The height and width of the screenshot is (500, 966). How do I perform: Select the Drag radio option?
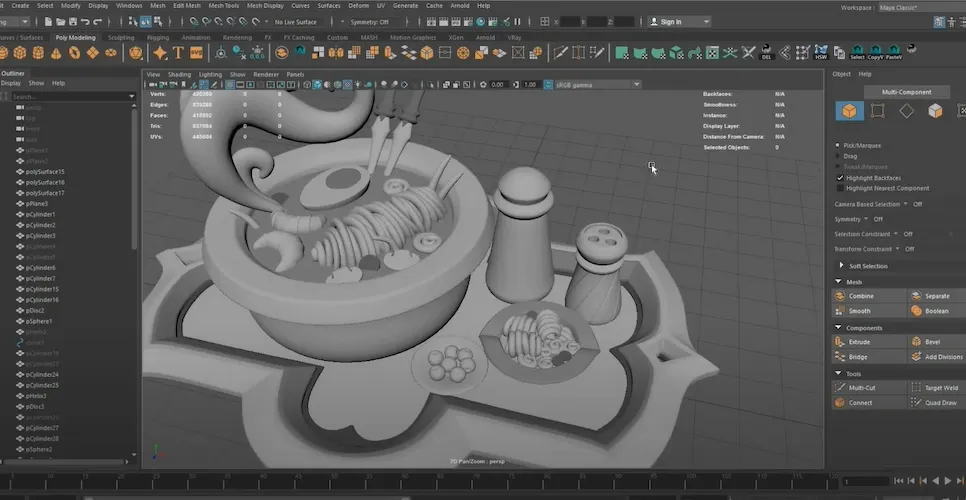pos(838,156)
